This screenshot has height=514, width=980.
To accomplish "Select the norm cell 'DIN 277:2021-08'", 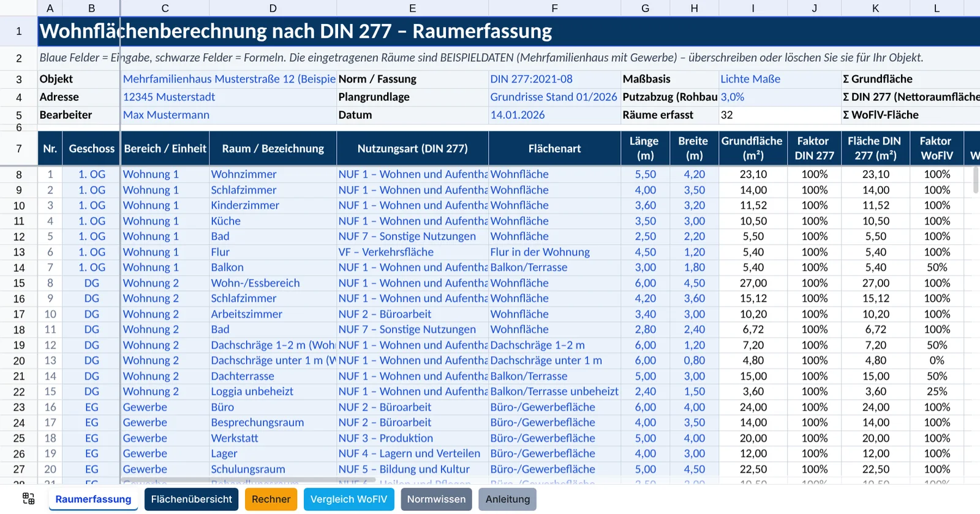I will click(x=554, y=79).
